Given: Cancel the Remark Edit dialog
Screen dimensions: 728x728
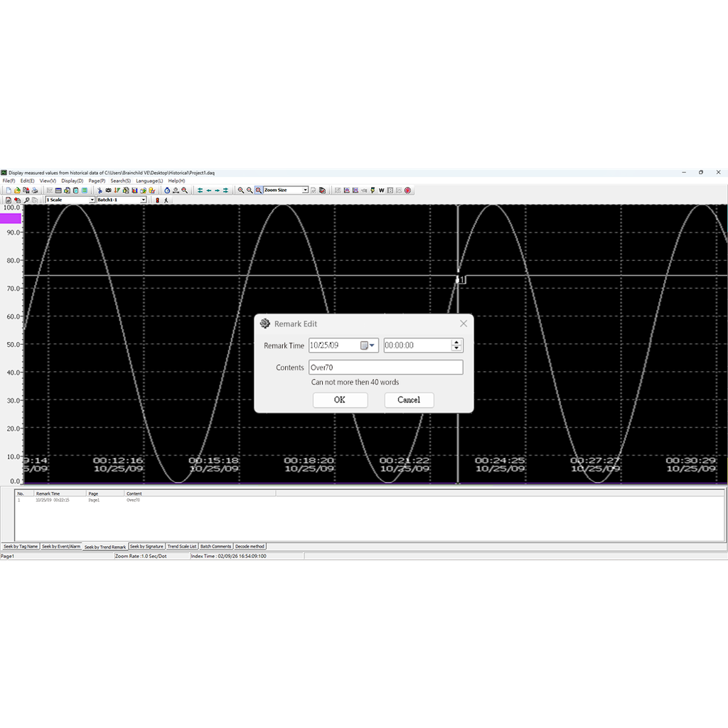Looking at the screenshot, I should pos(409,400).
